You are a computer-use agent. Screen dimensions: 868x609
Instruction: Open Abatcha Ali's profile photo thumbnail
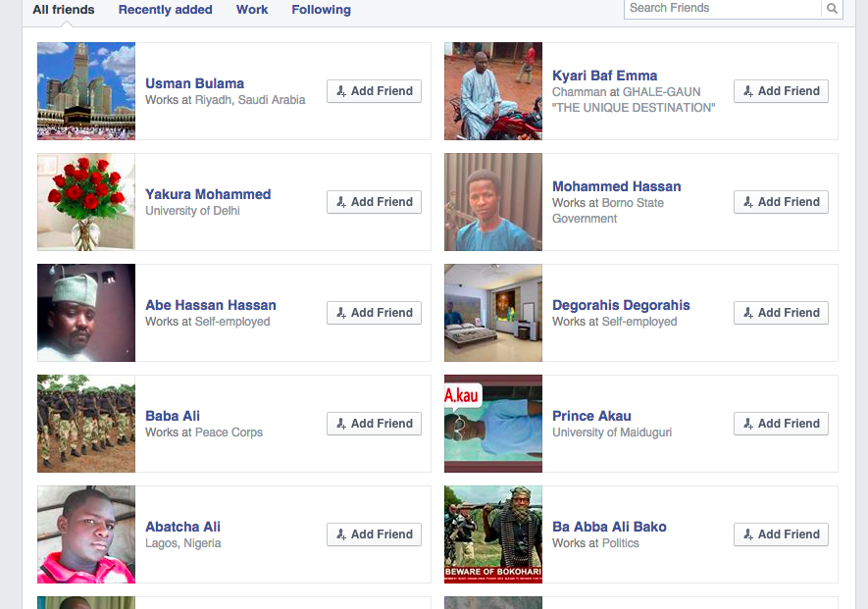pos(86,534)
